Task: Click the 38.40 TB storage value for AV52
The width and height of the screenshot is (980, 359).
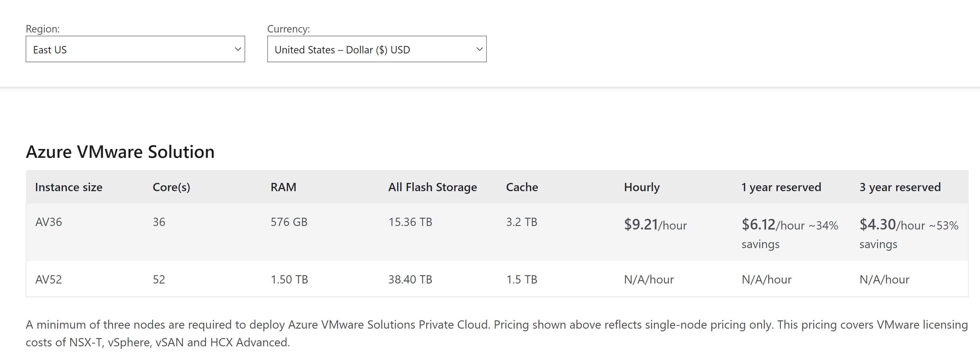Action: (x=410, y=280)
